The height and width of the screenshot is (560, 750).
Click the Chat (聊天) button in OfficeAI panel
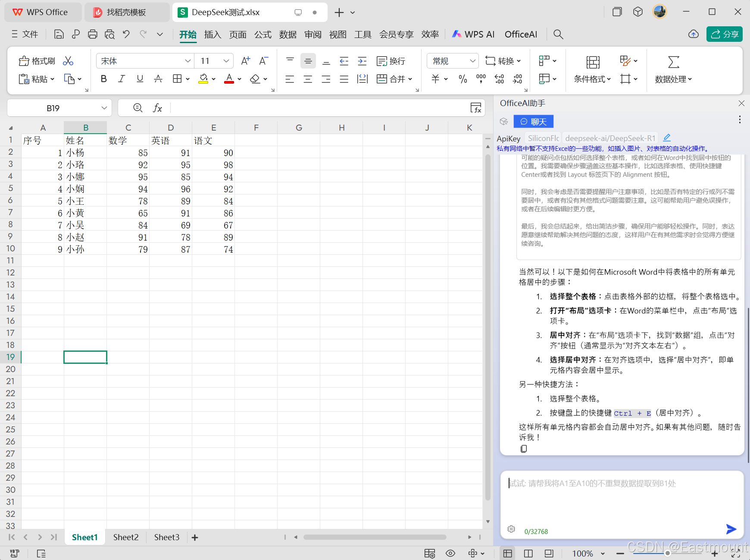[x=534, y=122]
